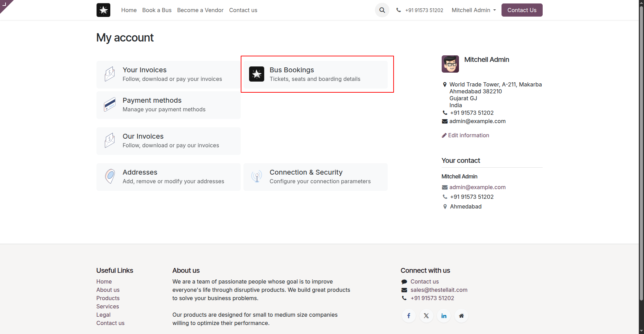Open the Your Invoices title
This screenshot has height=334, width=644.
pyautogui.click(x=145, y=70)
